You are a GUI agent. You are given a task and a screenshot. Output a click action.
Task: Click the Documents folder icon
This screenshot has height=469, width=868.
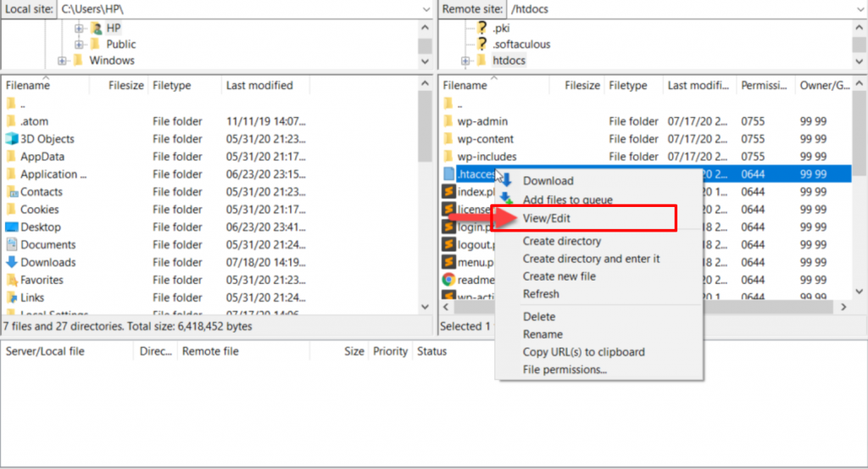[12, 245]
